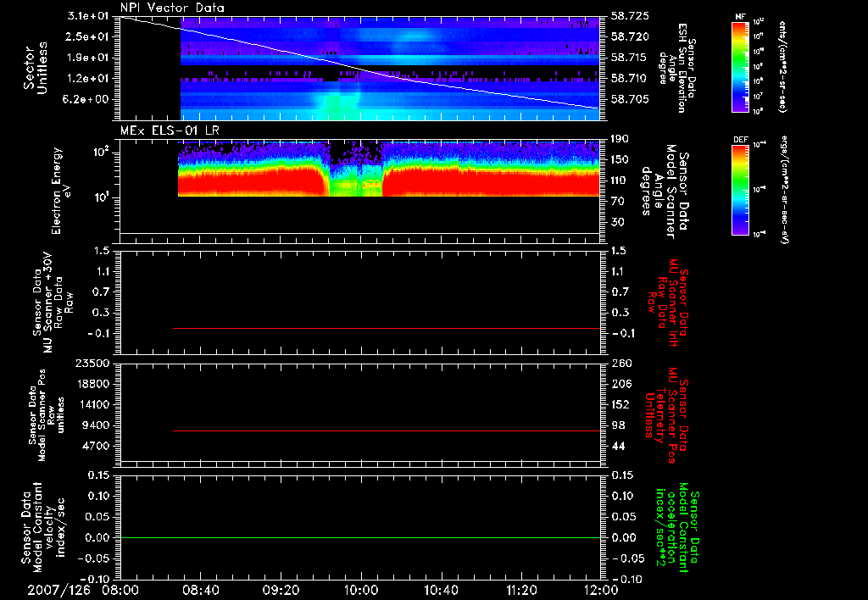
Task: Click the 58.725 sun elevation tick value
Action: point(630,17)
